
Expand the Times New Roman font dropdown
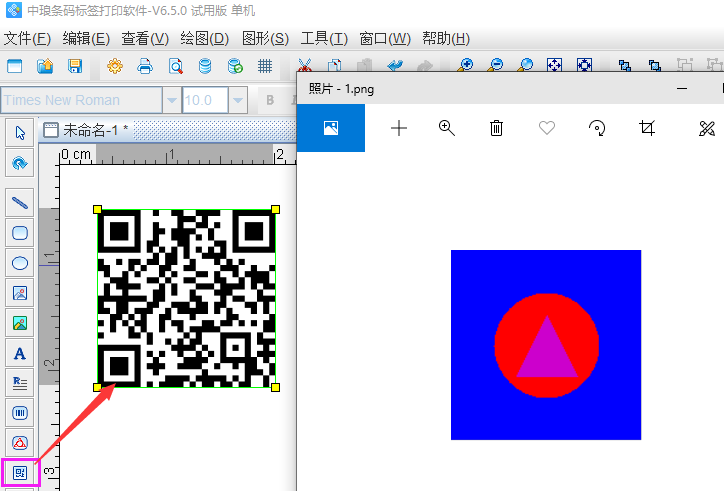171,100
